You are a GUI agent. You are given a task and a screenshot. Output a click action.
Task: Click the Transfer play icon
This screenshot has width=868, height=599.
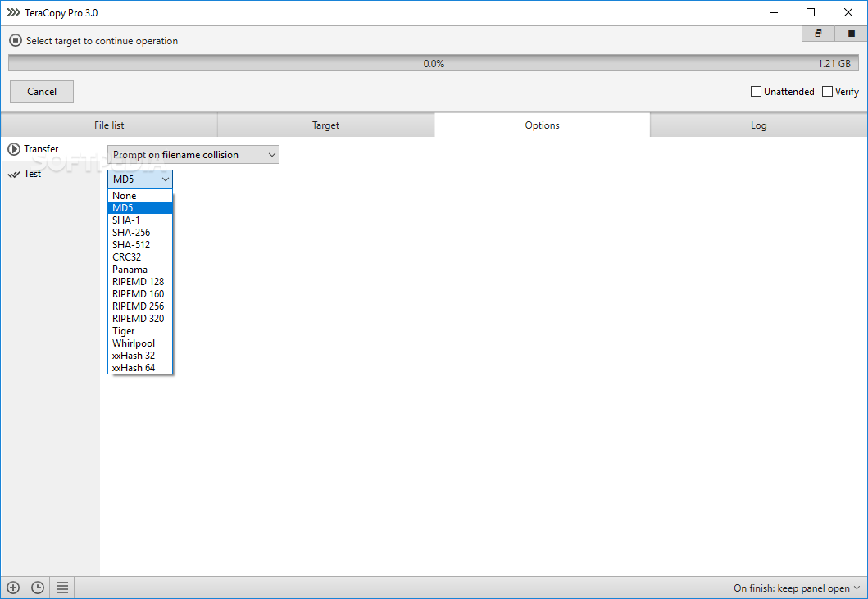pyautogui.click(x=14, y=149)
